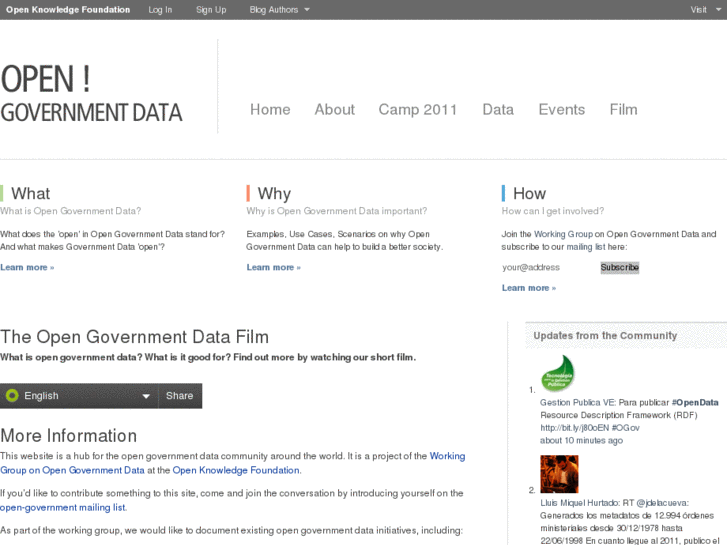Select the Data navigation item
The image size is (727, 545).
pyautogui.click(x=498, y=110)
